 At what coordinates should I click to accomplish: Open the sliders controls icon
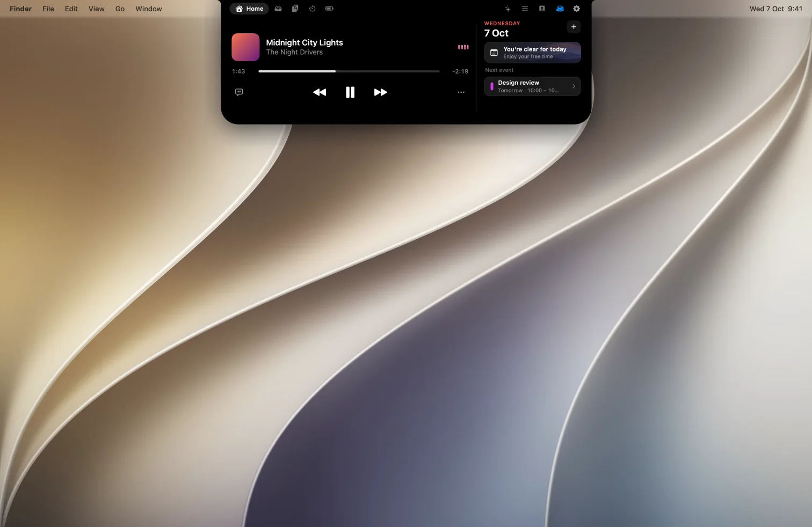coord(525,9)
